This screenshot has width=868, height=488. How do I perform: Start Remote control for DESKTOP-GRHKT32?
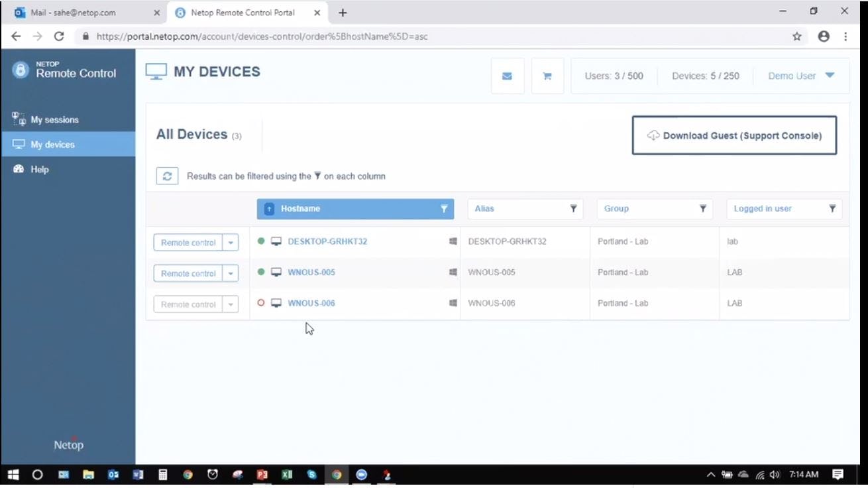pyautogui.click(x=188, y=243)
